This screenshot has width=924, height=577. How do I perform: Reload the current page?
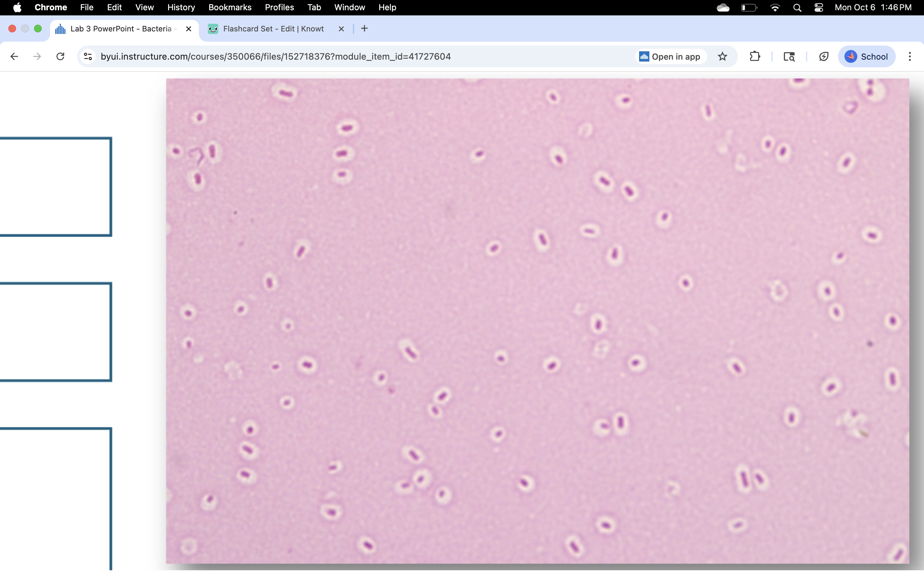60,56
